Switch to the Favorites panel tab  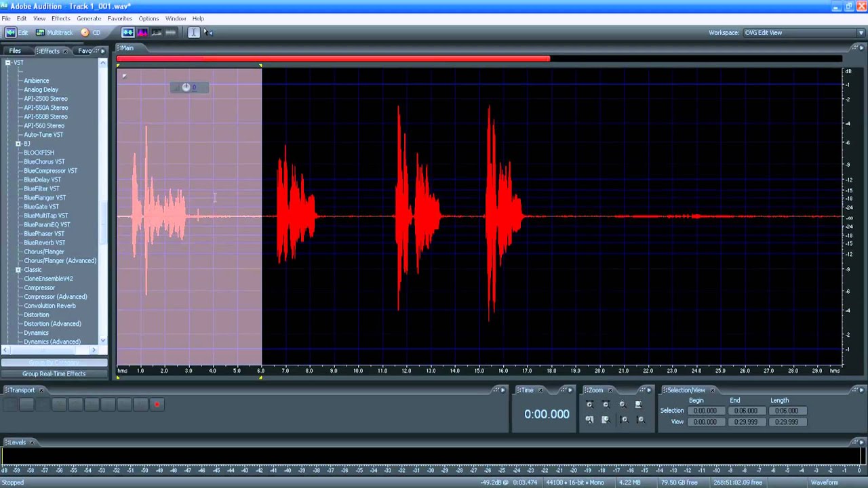[x=85, y=51]
